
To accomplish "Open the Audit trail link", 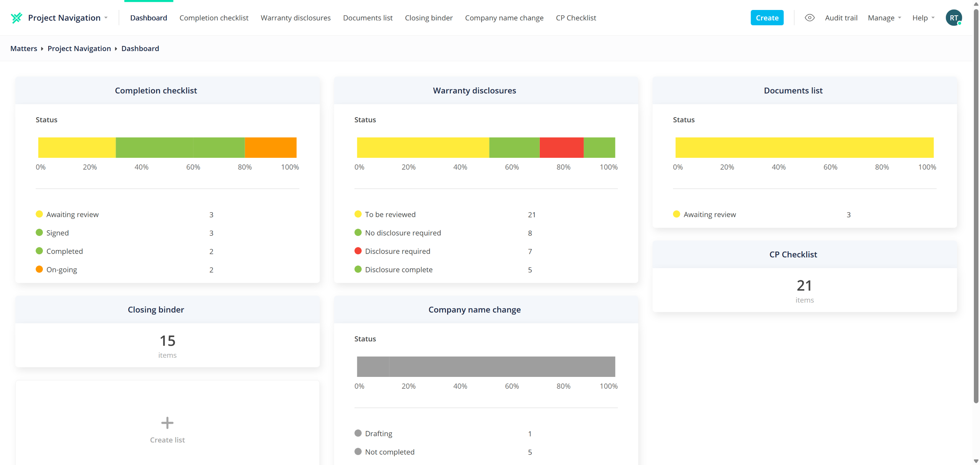I will (841, 18).
